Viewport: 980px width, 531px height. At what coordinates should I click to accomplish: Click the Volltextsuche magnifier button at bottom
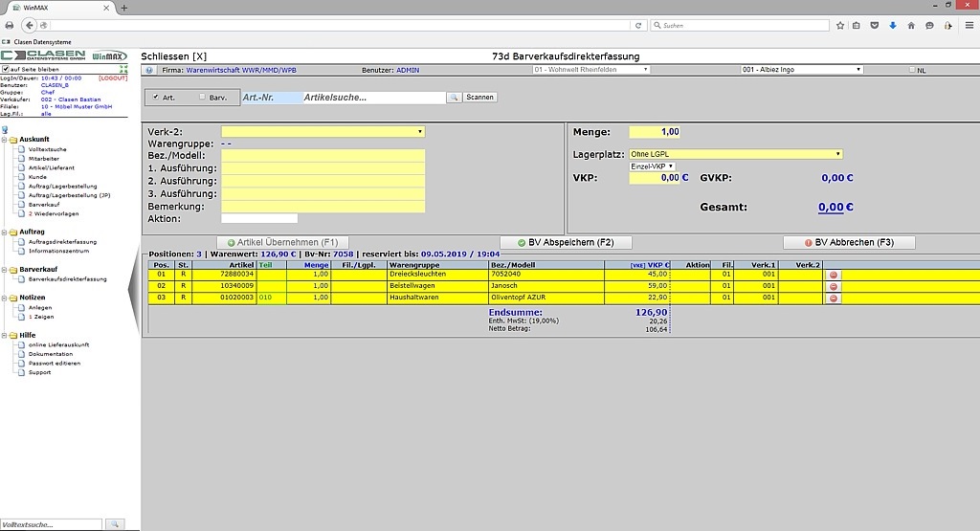tap(115, 524)
